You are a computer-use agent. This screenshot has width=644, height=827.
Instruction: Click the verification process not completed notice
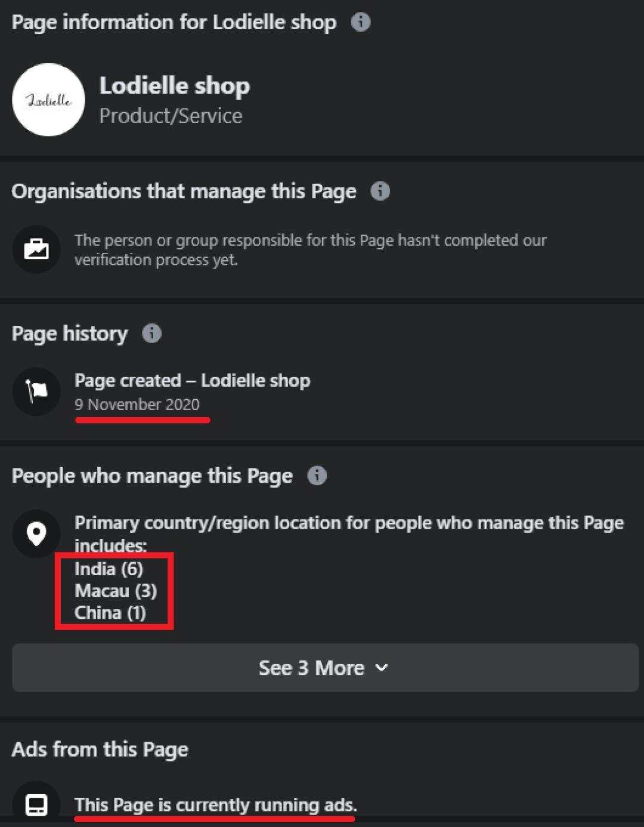click(x=310, y=249)
